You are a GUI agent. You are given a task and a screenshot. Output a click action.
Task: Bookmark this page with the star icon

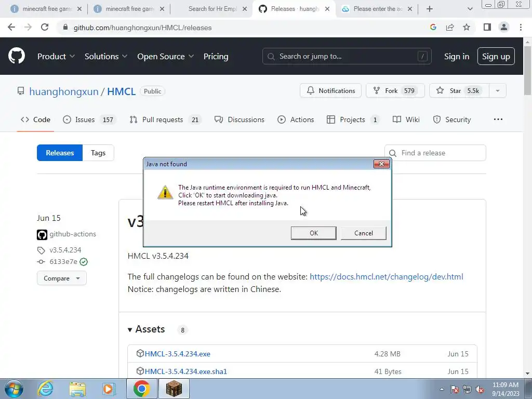click(467, 28)
